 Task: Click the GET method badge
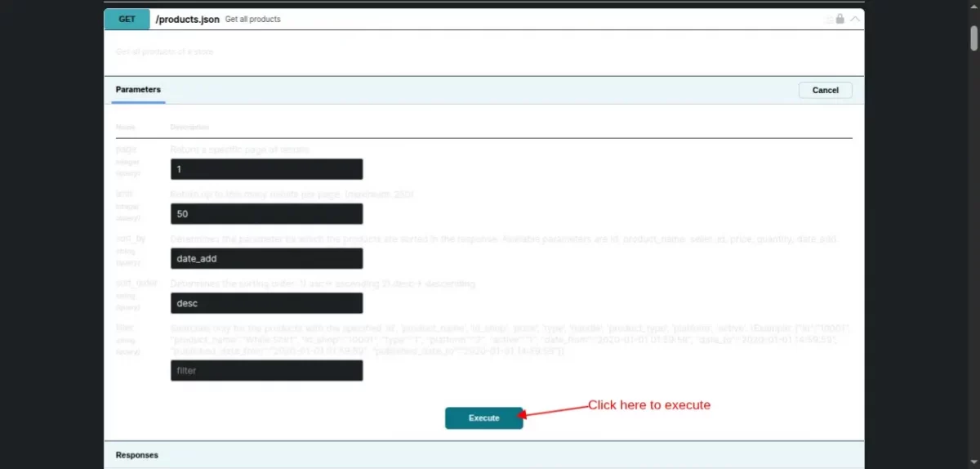(x=127, y=19)
